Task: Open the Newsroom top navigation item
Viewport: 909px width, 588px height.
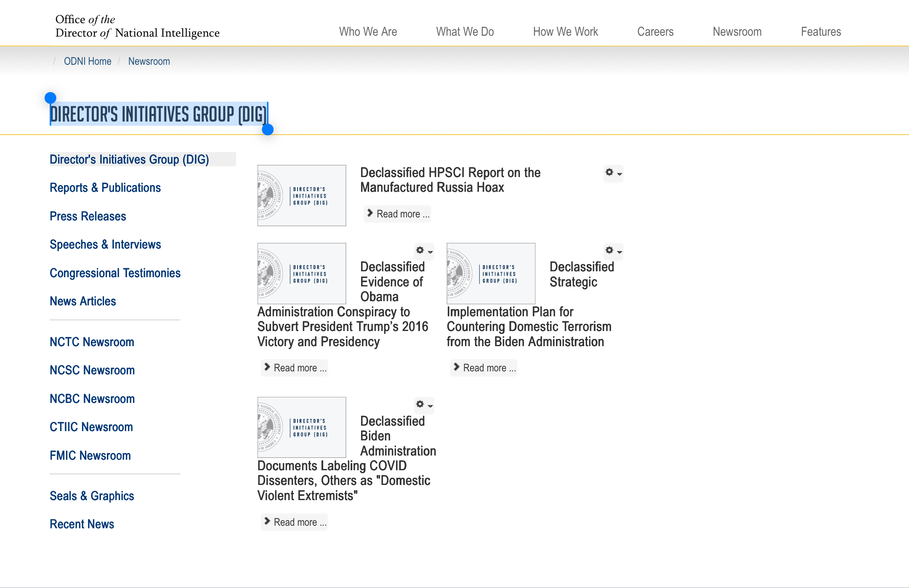Action: [737, 32]
